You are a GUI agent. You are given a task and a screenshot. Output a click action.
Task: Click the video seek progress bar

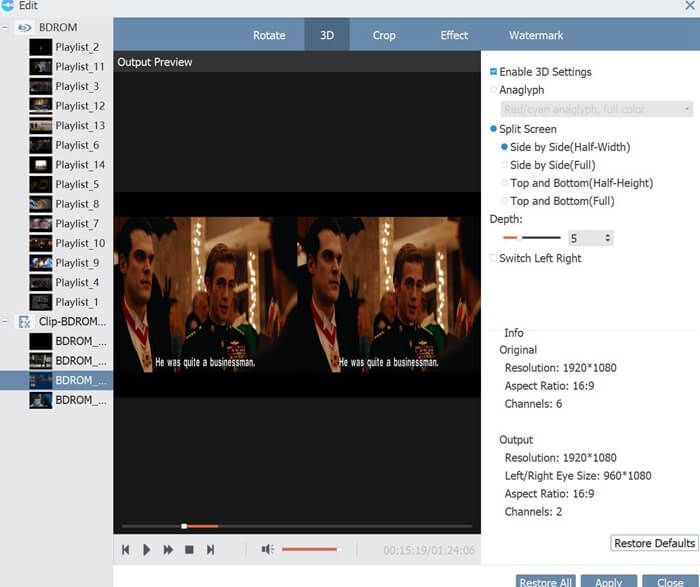pos(297,526)
